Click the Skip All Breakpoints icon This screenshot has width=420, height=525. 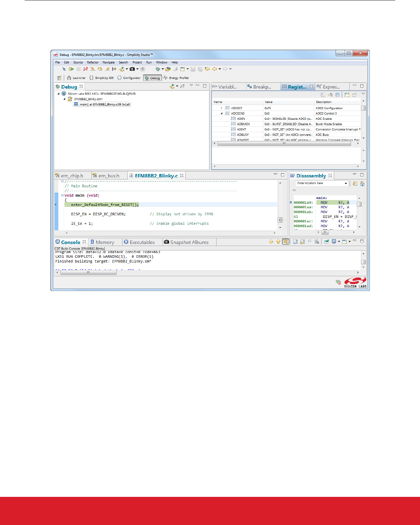pyautogui.click(x=64, y=69)
